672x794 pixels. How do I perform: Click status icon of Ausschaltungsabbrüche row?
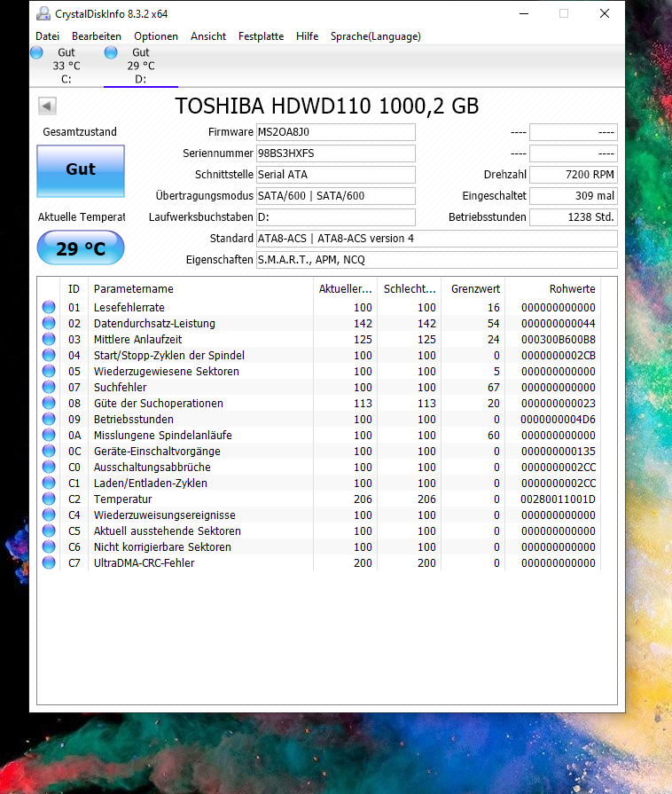[x=49, y=467]
